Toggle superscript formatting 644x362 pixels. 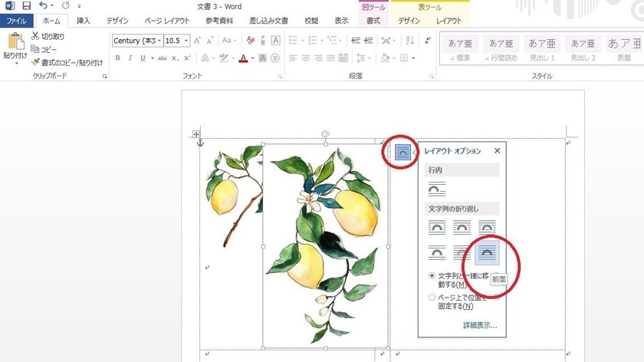(187, 58)
